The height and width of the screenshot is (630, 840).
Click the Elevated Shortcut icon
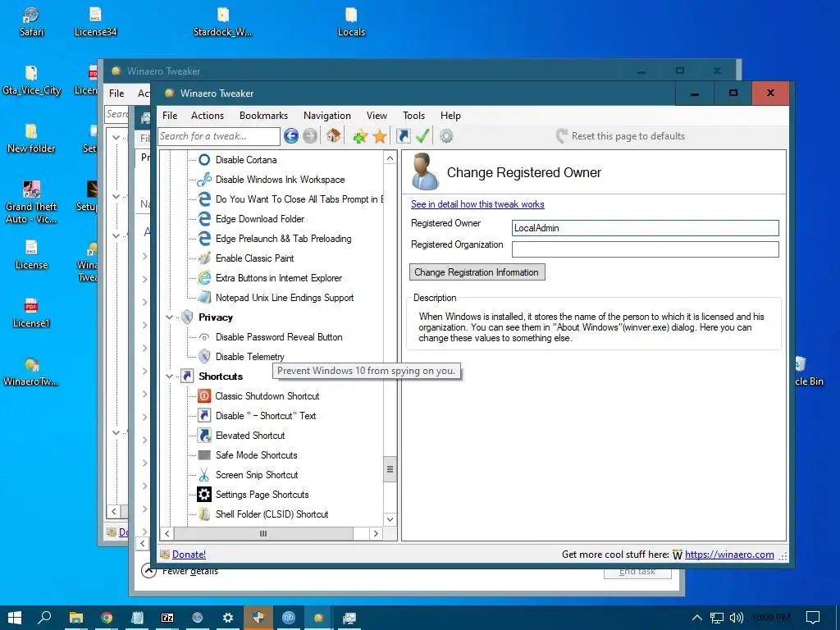pos(204,435)
